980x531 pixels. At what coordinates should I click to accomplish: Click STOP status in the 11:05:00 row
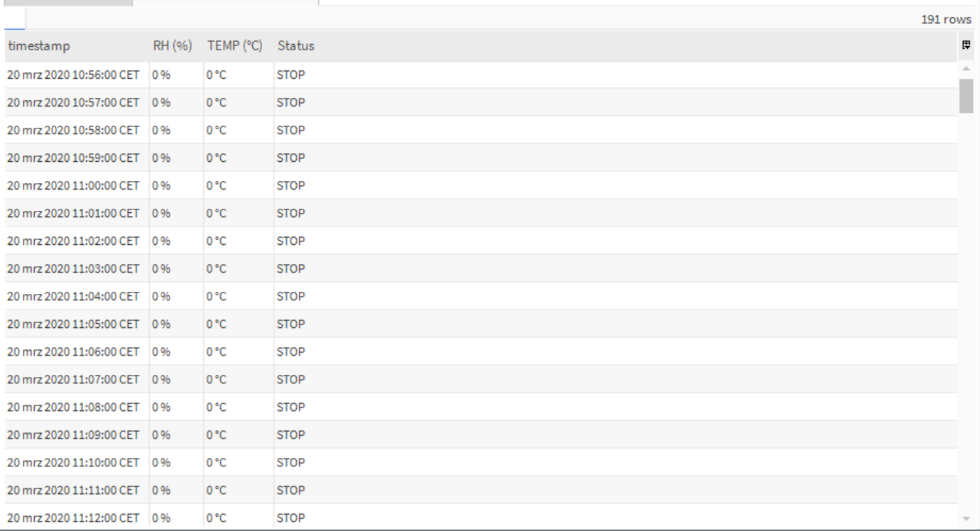pyautogui.click(x=290, y=324)
